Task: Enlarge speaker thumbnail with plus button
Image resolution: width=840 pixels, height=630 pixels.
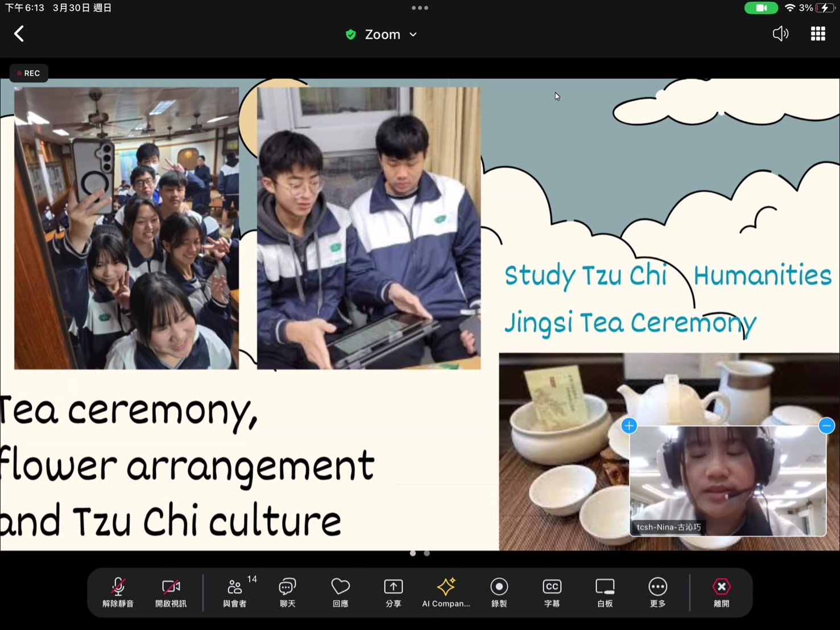Action: tap(629, 426)
